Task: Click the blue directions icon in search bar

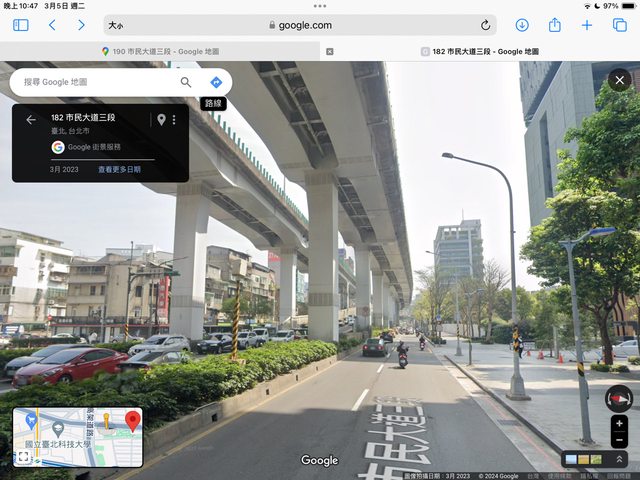Action: (x=216, y=82)
